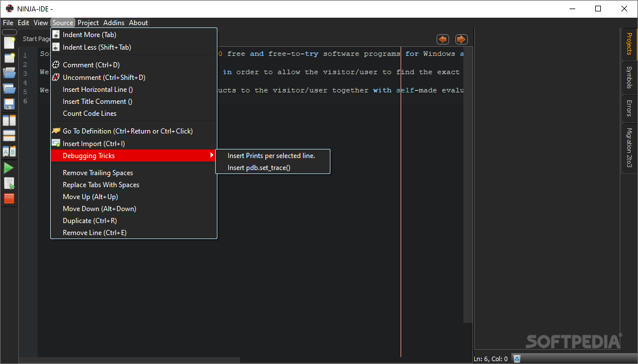The height and width of the screenshot is (364, 638).
Task: Open the About menu
Action: tap(138, 23)
